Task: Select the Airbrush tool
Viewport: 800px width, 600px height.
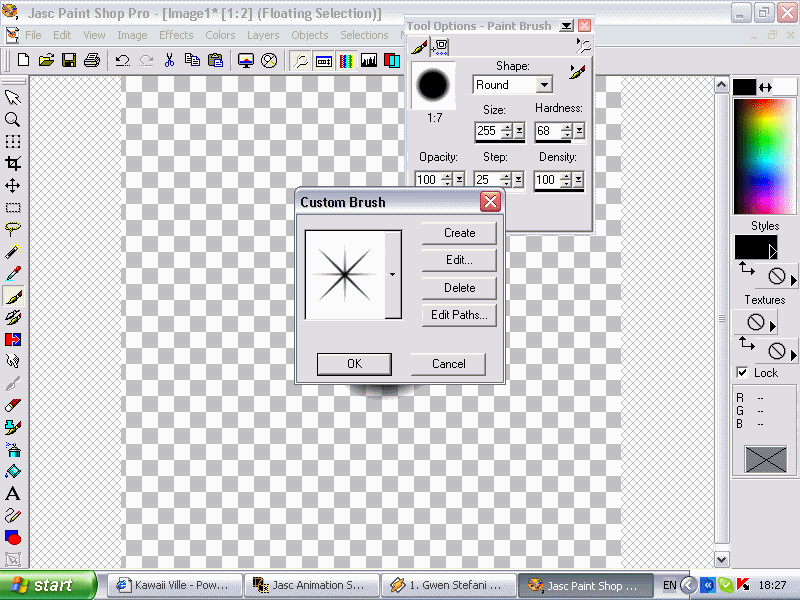Action: (x=12, y=449)
